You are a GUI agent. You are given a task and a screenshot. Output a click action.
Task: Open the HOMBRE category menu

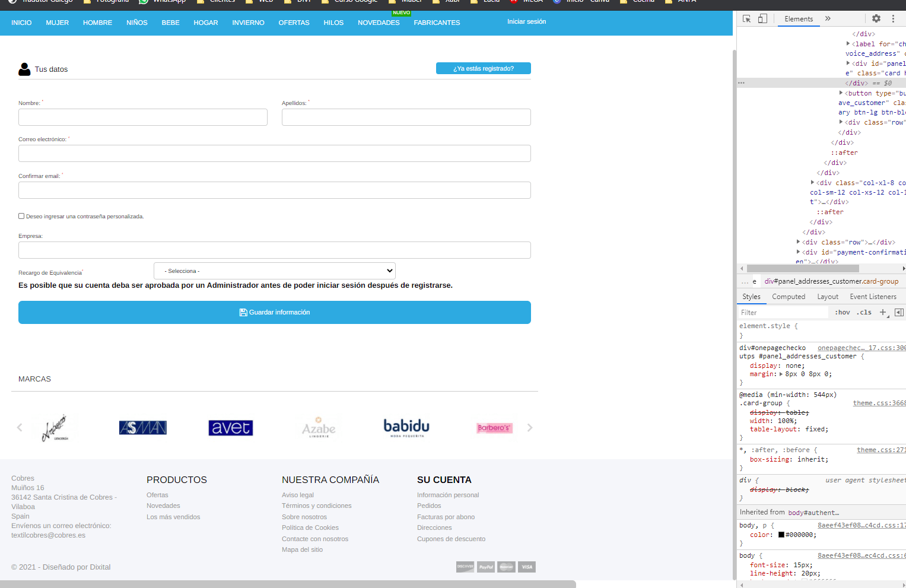(98, 23)
